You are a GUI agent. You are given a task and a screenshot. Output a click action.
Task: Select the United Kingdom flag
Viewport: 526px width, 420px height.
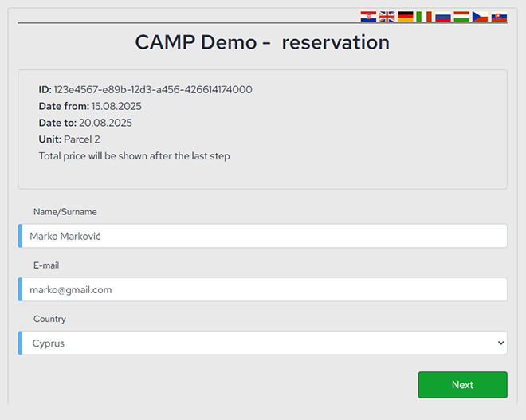[387, 16]
